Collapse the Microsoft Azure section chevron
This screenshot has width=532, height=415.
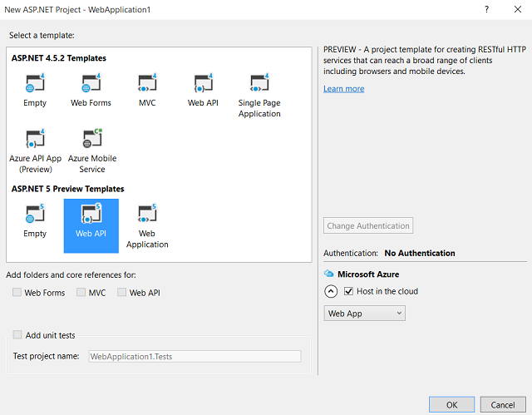click(331, 291)
